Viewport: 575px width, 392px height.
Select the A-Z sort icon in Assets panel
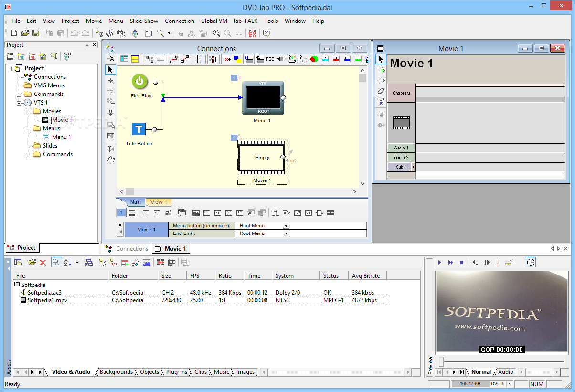67,262
